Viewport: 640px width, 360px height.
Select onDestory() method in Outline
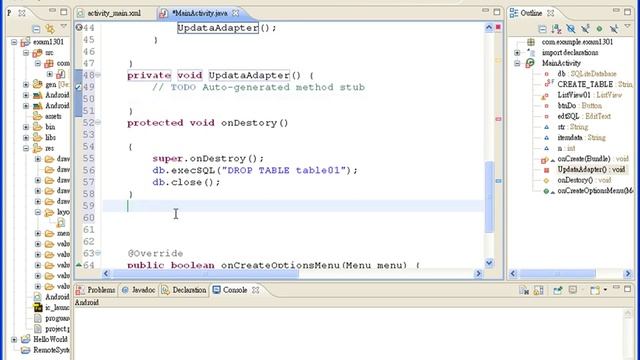click(x=577, y=180)
